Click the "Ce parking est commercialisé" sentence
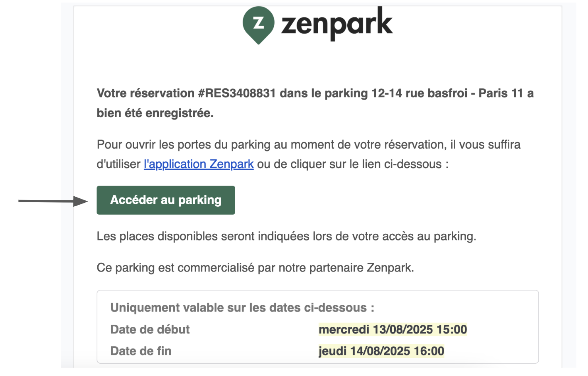This screenshot has width=588, height=376. [255, 268]
